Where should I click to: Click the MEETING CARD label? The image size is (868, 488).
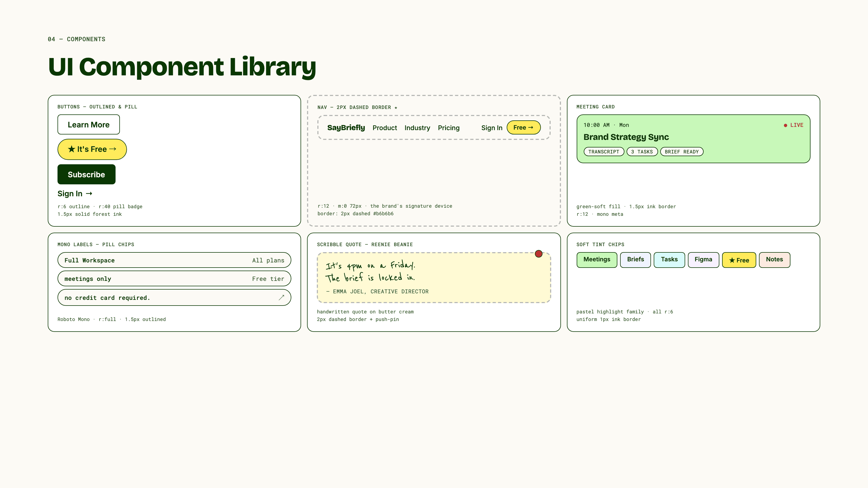coord(595,107)
